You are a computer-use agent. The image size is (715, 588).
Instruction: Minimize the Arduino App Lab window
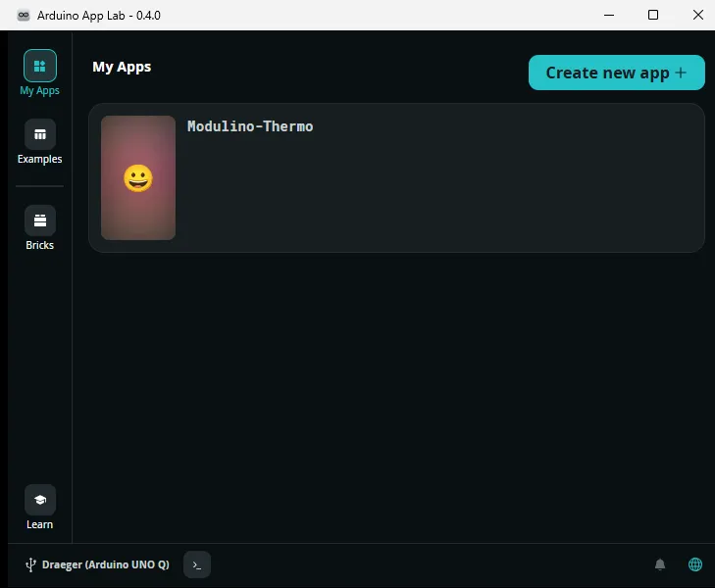(609, 15)
